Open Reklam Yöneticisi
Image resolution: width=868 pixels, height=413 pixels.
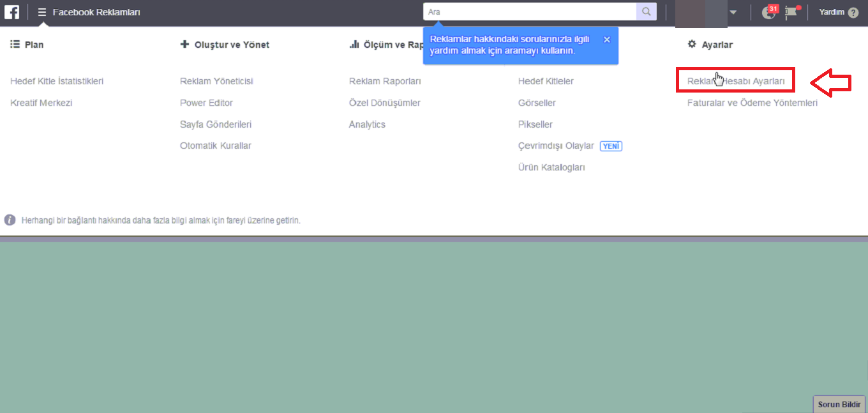[217, 81]
